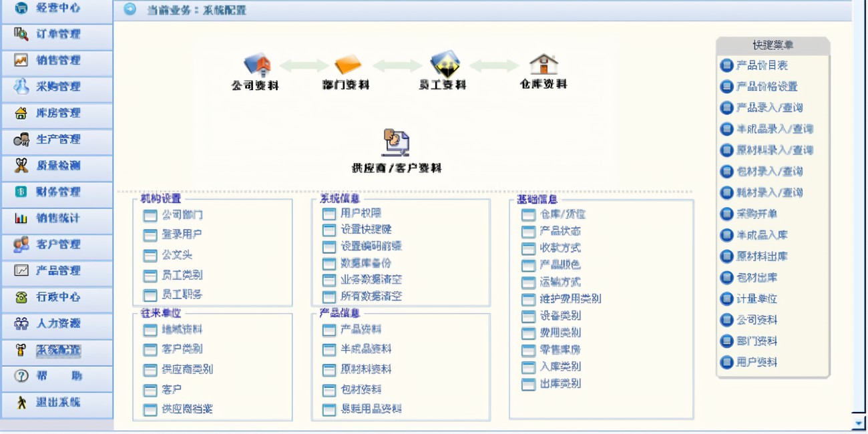
Task: Click the window icon beside 用户权限
Action: point(329,214)
